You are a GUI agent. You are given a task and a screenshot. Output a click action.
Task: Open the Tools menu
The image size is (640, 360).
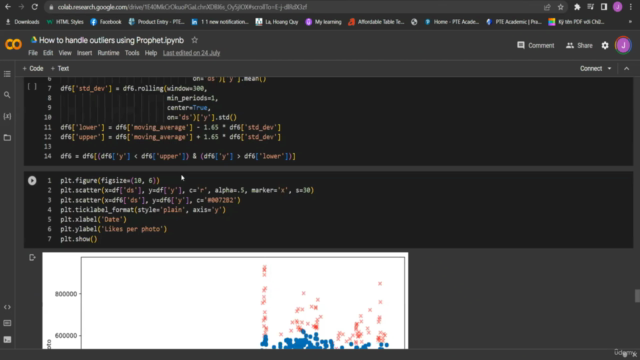132,53
